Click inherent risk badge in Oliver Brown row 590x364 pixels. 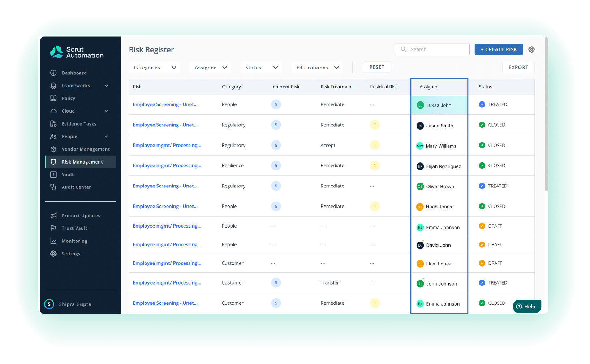point(276,186)
